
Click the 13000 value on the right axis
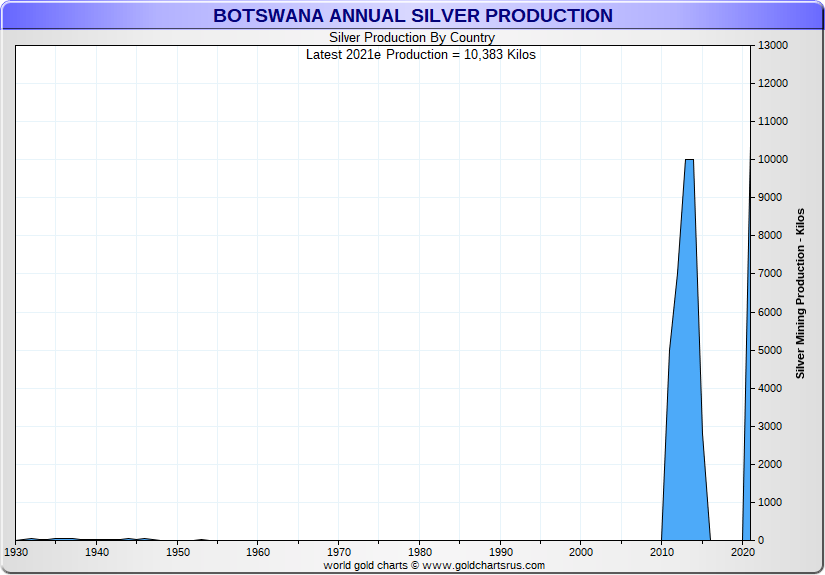[774, 45]
